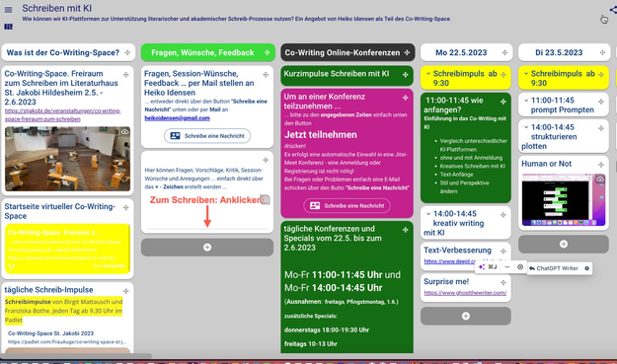
Task: Click 'Zum Schreiben: Anklicken' red text
Action: [205, 200]
